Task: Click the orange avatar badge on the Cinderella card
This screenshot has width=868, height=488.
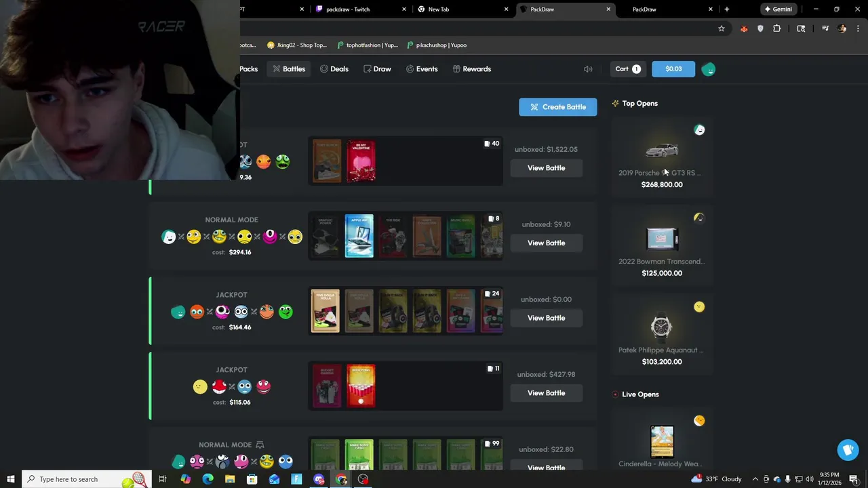Action: [x=699, y=420]
